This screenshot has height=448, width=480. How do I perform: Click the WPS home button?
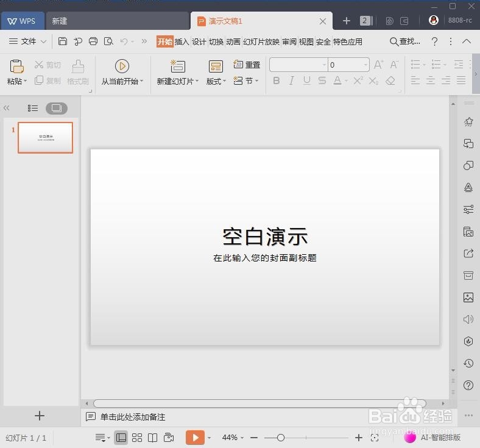pyautogui.click(x=23, y=21)
